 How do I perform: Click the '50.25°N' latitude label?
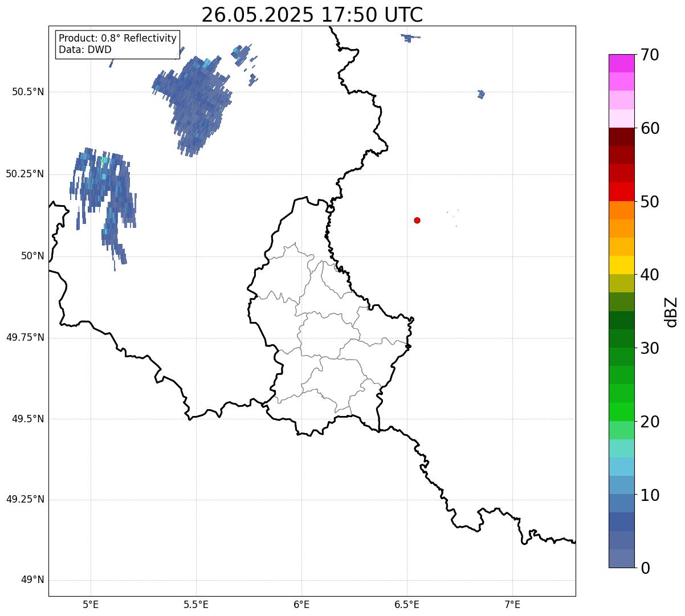[x=25, y=174]
